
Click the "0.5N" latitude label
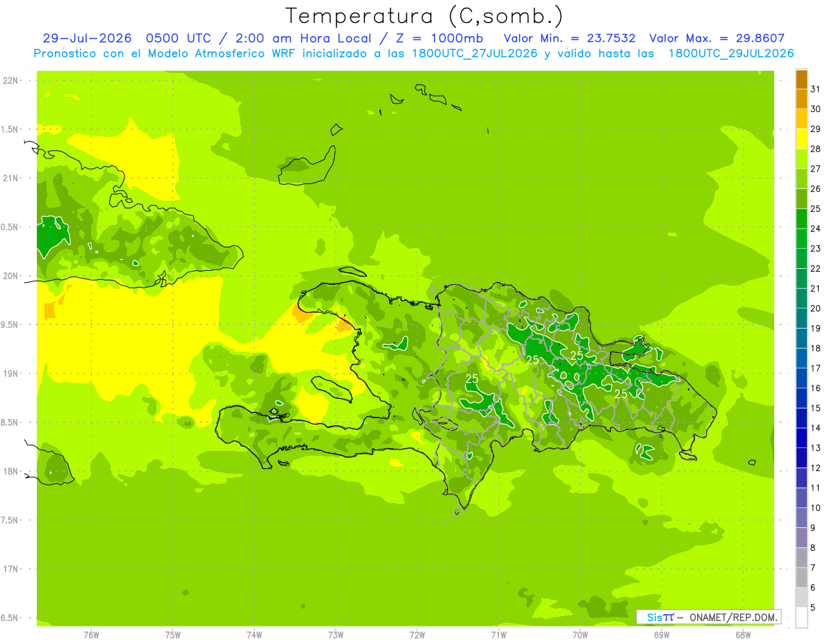10,227
